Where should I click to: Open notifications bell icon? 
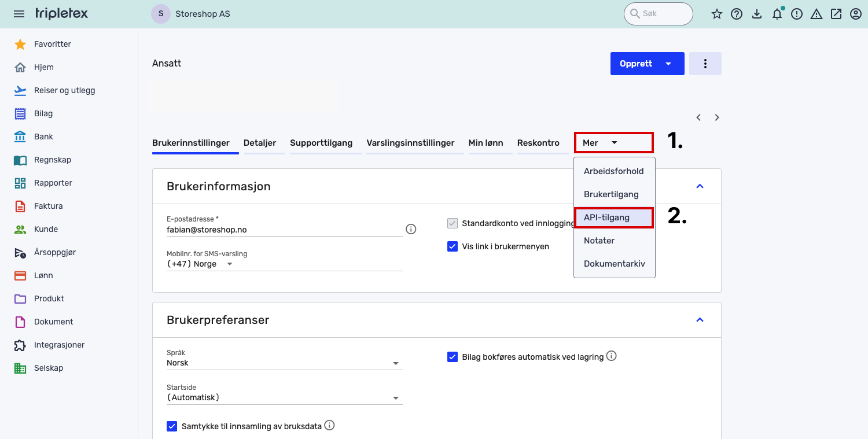click(x=777, y=14)
